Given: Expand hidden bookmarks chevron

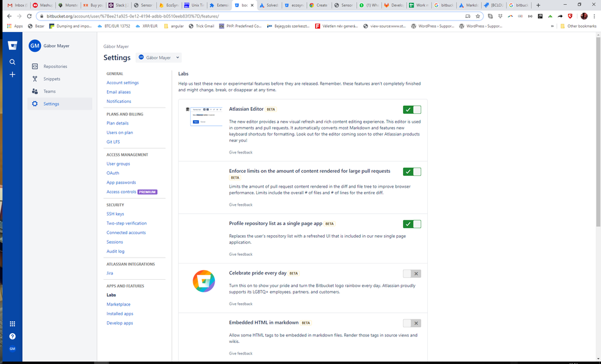Looking at the screenshot, I should tap(552, 26).
